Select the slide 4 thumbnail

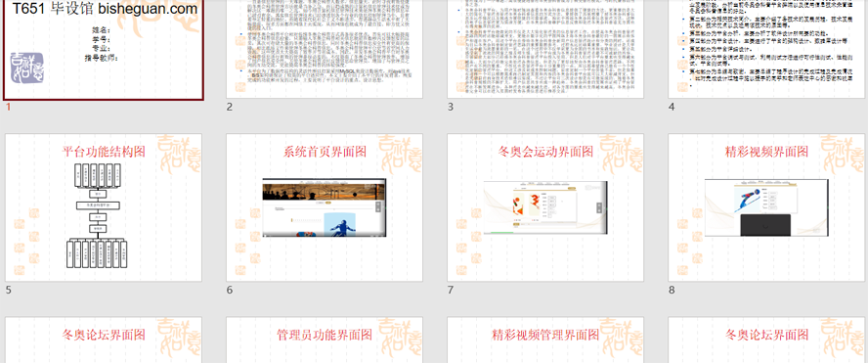pyautogui.click(x=766, y=49)
